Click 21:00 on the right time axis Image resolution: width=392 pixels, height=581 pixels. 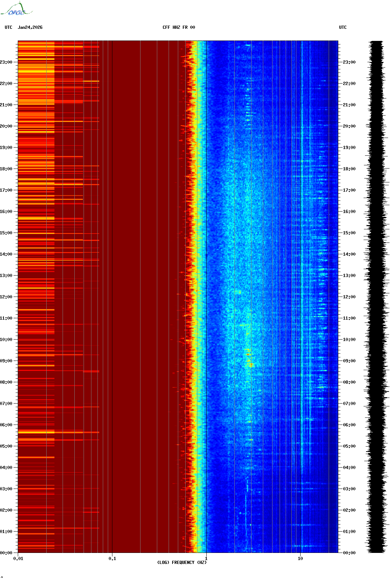[x=349, y=105]
